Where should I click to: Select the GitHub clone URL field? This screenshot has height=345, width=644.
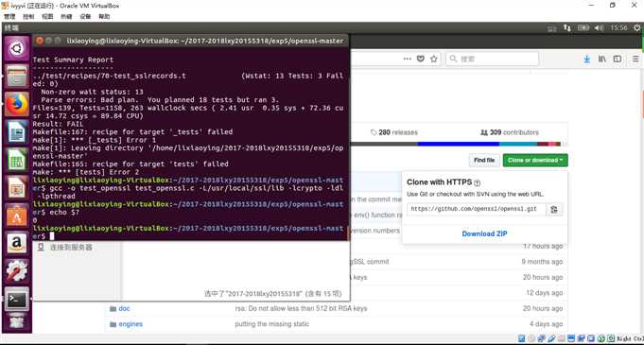(477, 209)
